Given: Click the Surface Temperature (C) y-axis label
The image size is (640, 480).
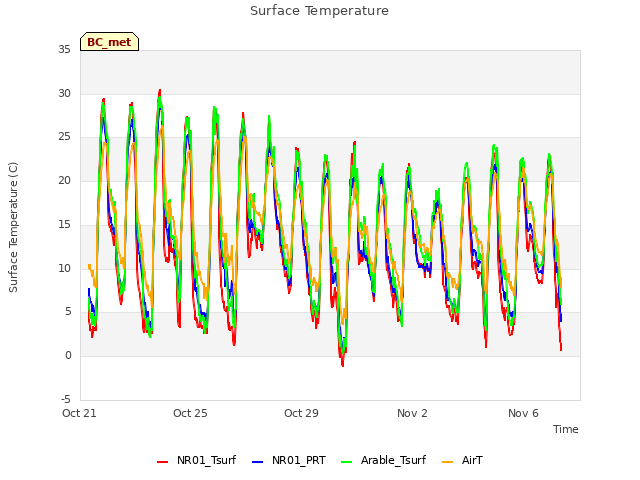Looking at the screenshot, I should (13, 227).
